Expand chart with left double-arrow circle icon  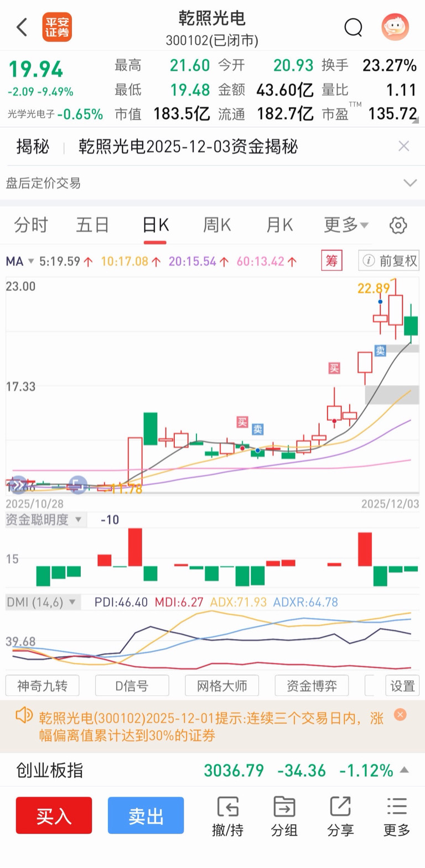click(x=19, y=485)
